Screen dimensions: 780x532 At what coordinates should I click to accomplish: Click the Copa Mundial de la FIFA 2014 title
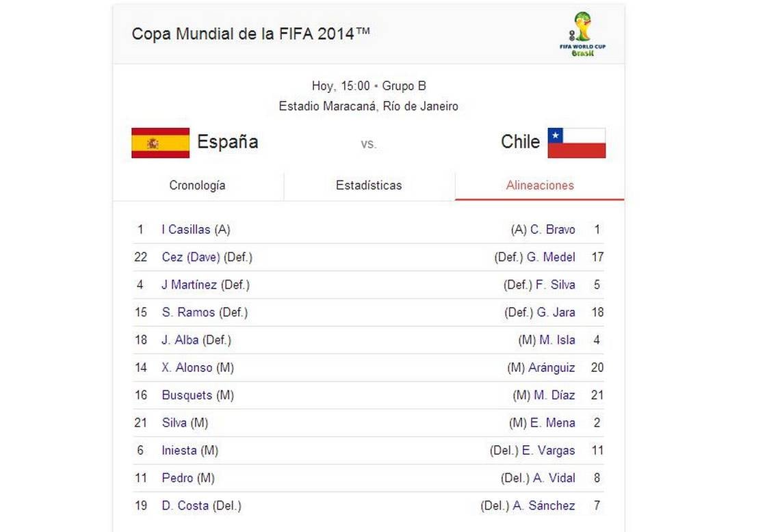pos(250,34)
